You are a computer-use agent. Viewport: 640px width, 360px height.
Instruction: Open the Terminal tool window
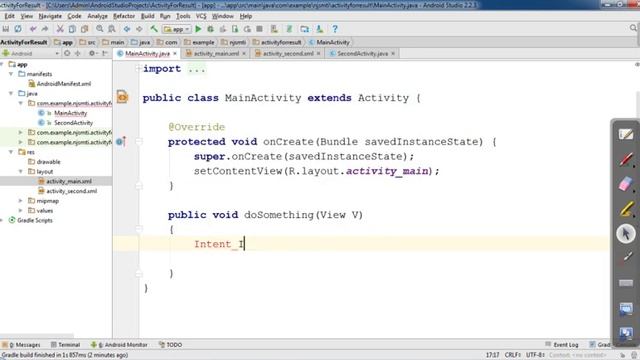click(x=65, y=345)
